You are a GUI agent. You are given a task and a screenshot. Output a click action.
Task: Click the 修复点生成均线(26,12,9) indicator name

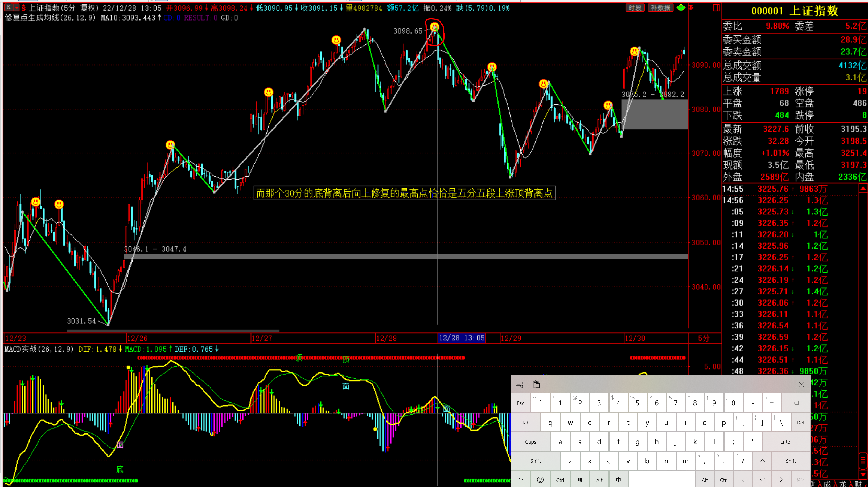[x=51, y=18]
